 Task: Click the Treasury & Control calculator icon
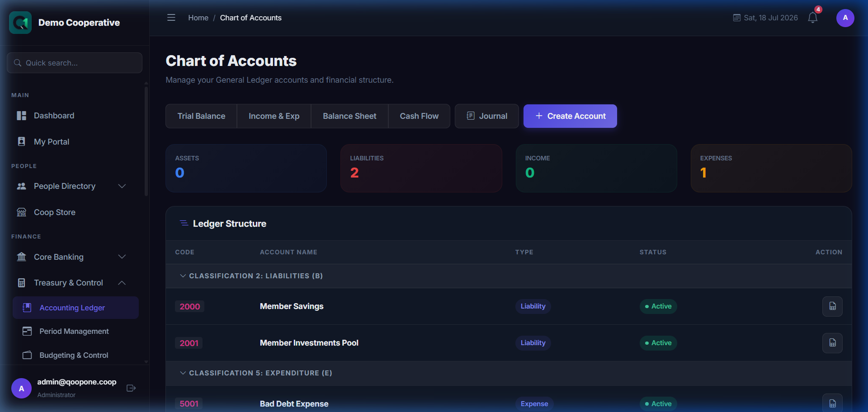(21, 283)
